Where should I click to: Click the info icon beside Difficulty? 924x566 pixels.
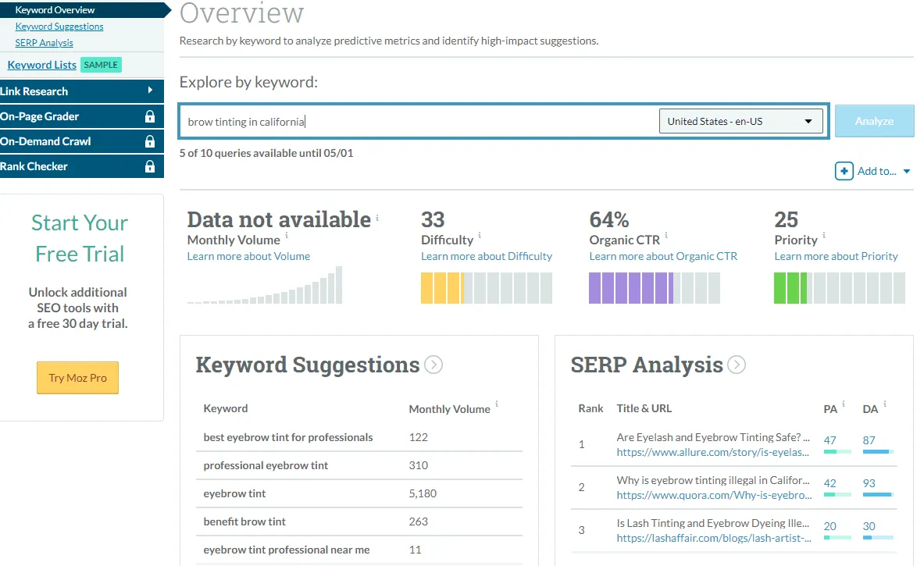[480, 236]
